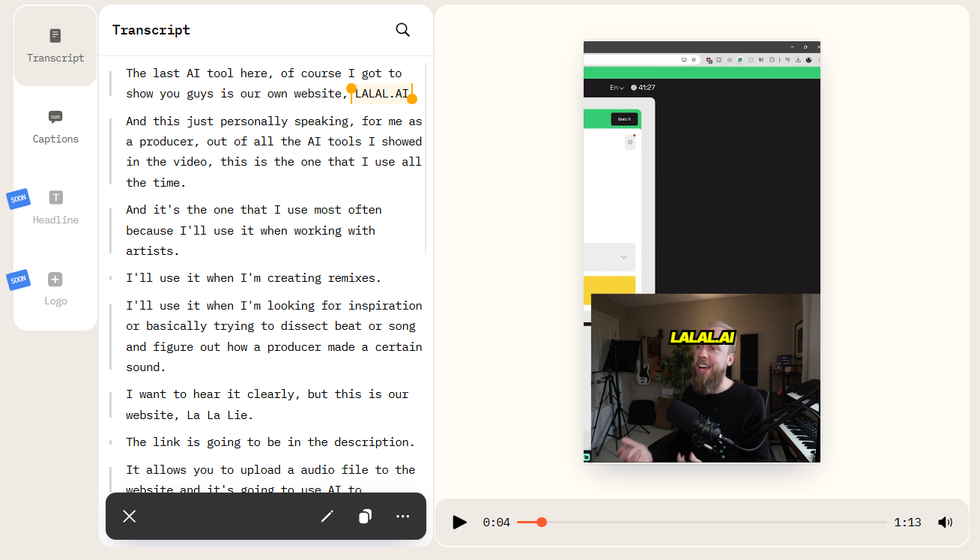Image resolution: width=980 pixels, height=560 pixels.
Task: Click the orange playback progress knob
Action: point(541,522)
